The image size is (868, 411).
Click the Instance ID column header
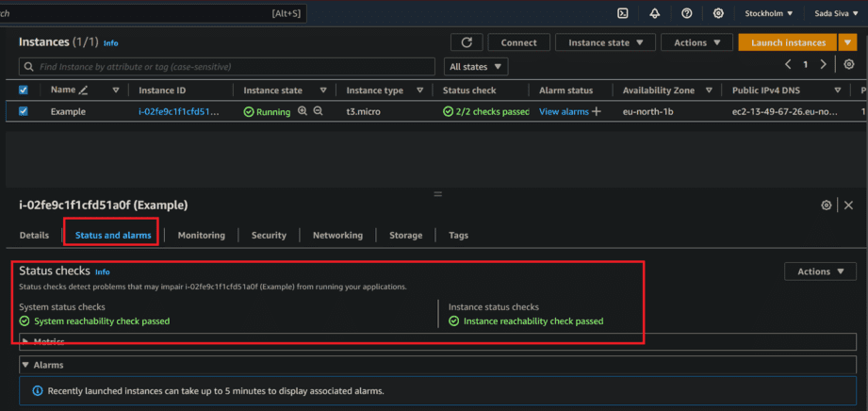pos(162,90)
